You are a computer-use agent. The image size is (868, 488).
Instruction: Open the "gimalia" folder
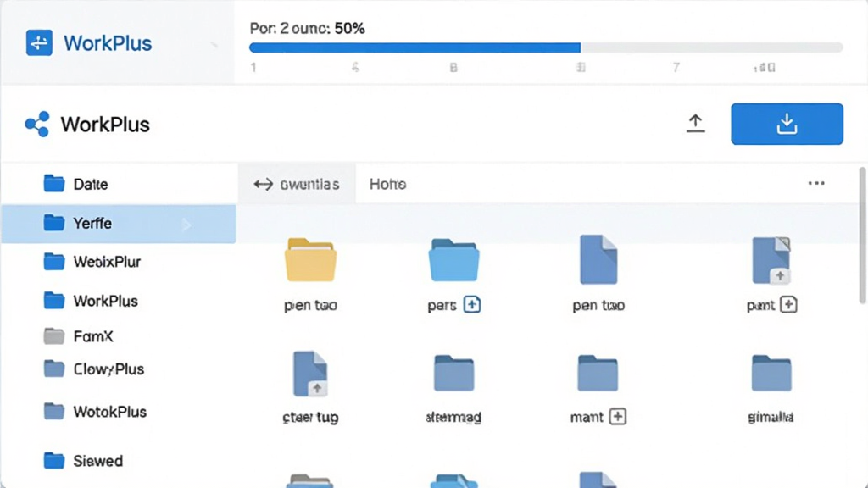pos(771,374)
